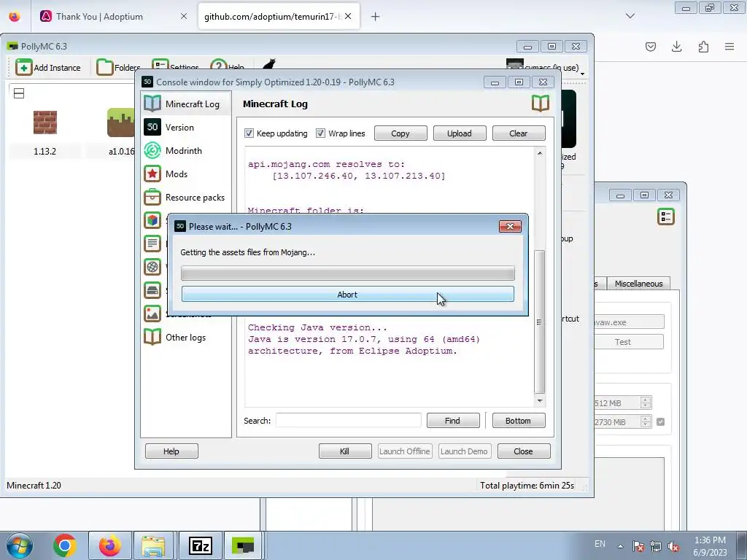Click the download progress bar

coord(348,273)
